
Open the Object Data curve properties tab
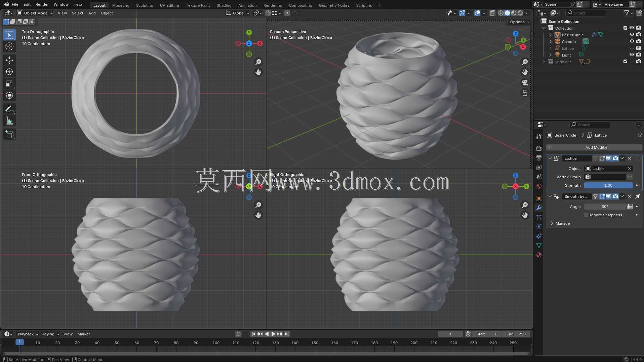539,245
